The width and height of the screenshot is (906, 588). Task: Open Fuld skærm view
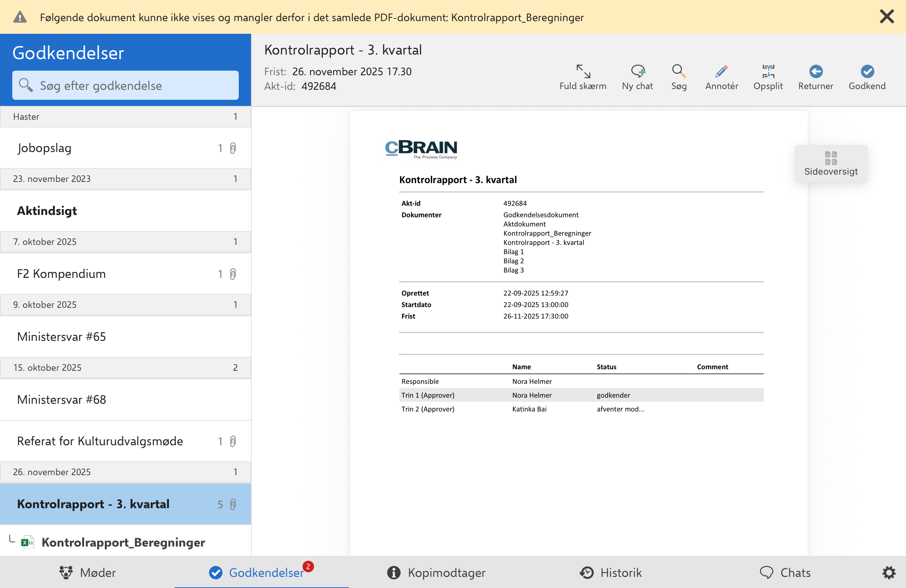(583, 78)
